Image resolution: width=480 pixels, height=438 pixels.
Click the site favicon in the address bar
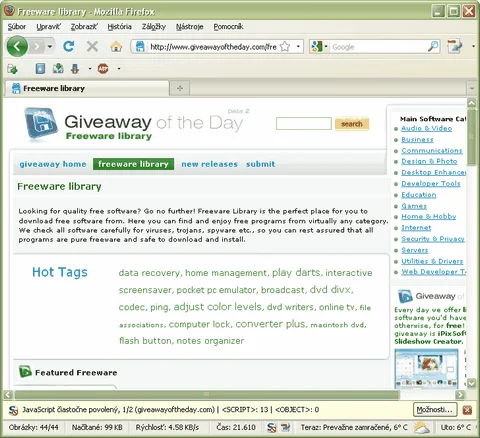pyautogui.click(x=140, y=47)
